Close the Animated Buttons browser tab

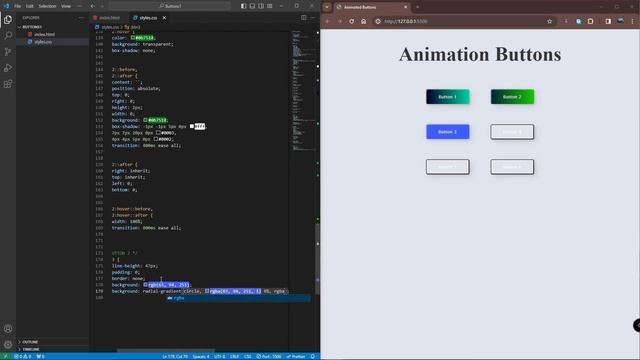point(405,7)
